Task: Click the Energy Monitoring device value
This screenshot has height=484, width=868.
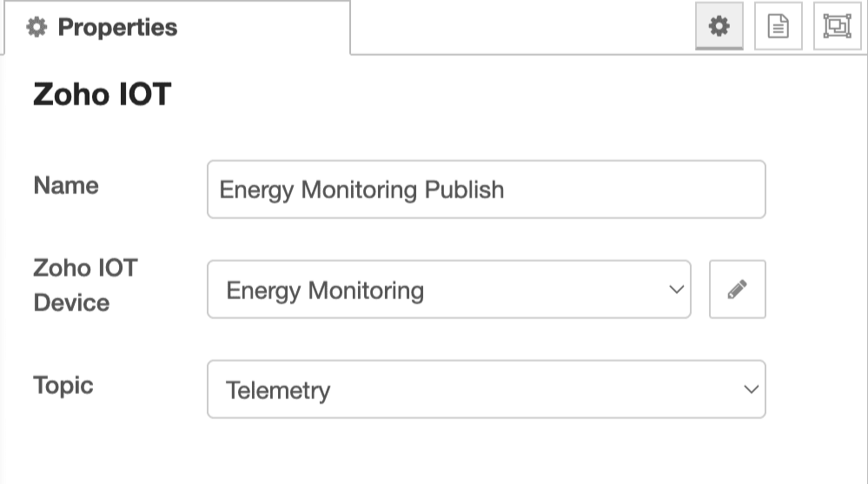Action: pos(325,290)
